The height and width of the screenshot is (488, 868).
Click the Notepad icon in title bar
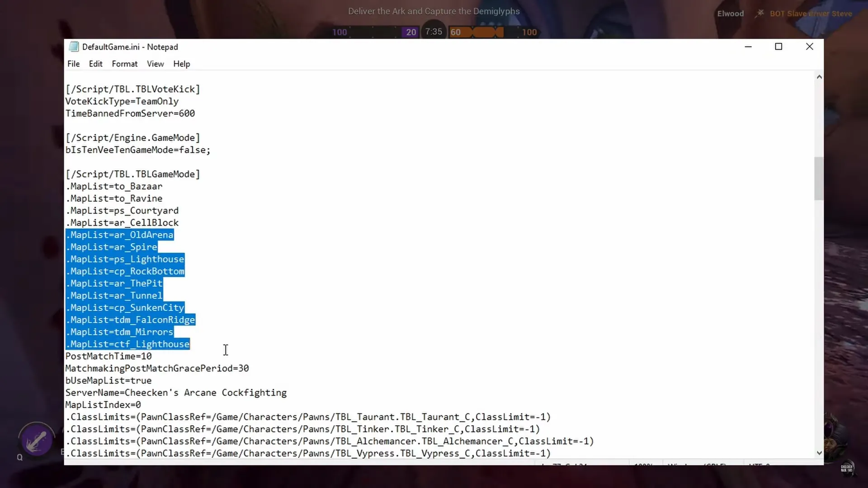pyautogui.click(x=74, y=47)
